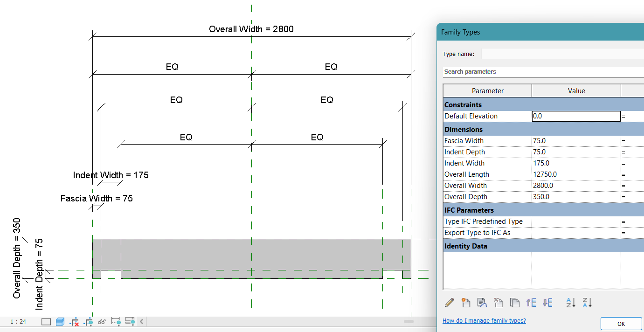Click the Export Type to IFC As row
The image size is (644, 332).
click(x=543, y=233)
